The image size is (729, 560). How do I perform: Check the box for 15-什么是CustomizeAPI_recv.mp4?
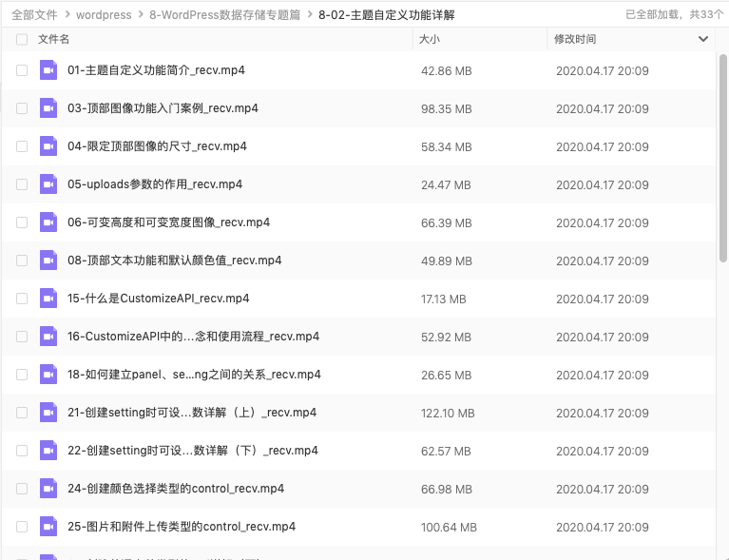(x=22, y=299)
